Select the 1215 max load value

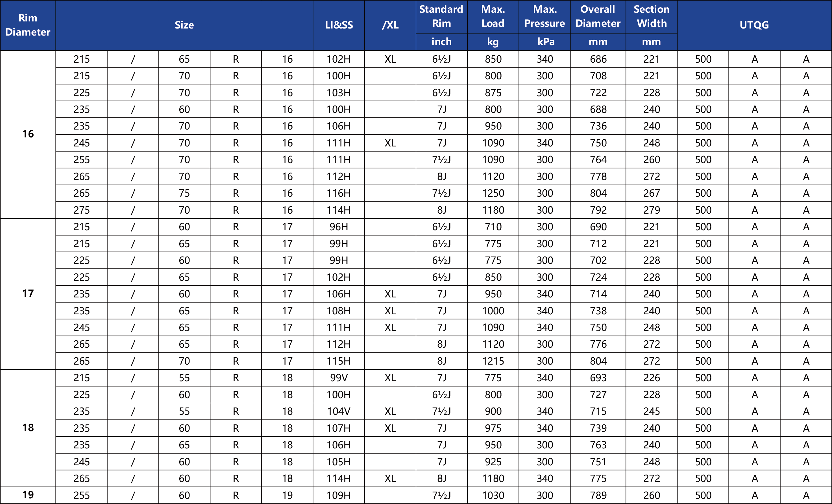coord(493,361)
